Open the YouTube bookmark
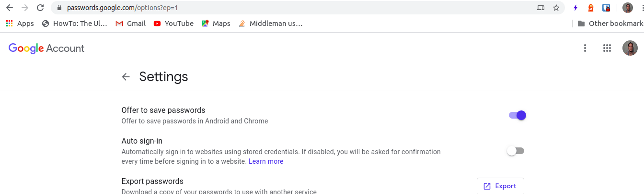 [173, 24]
